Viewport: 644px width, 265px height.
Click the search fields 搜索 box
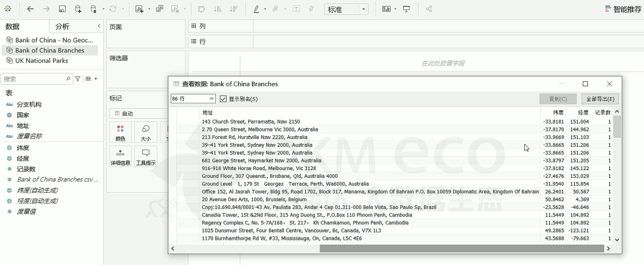click(36, 78)
